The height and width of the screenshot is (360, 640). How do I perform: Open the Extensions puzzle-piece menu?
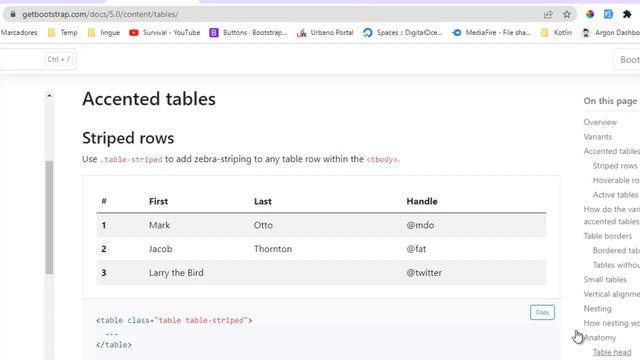[x=627, y=14]
